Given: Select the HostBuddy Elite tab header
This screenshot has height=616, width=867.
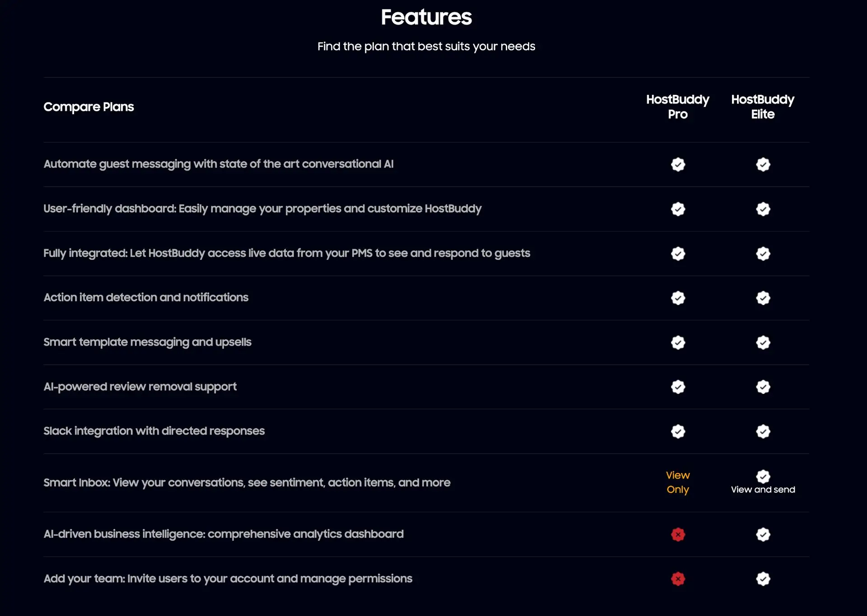Looking at the screenshot, I should coord(762,107).
